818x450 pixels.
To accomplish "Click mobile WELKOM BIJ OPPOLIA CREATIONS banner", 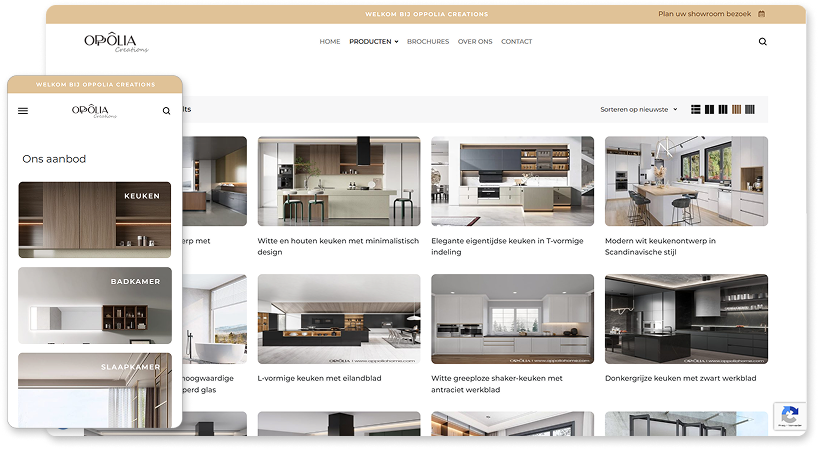I will click(x=95, y=84).
